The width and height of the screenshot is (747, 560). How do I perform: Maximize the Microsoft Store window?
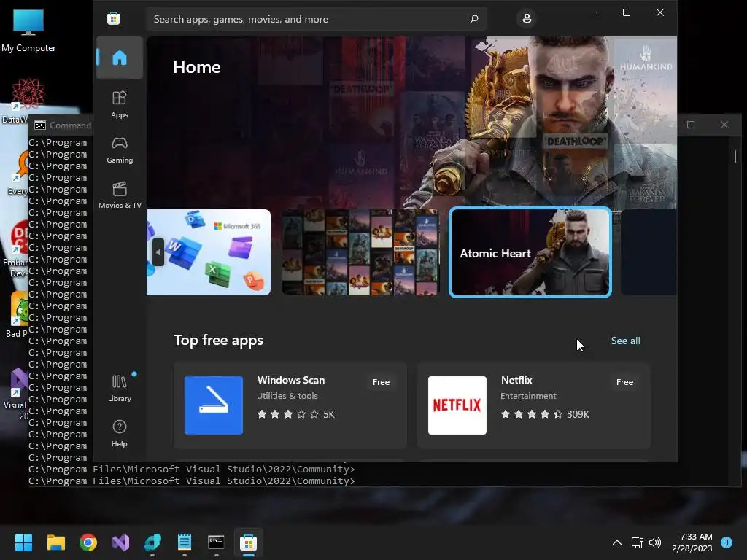tap(627, 12)
